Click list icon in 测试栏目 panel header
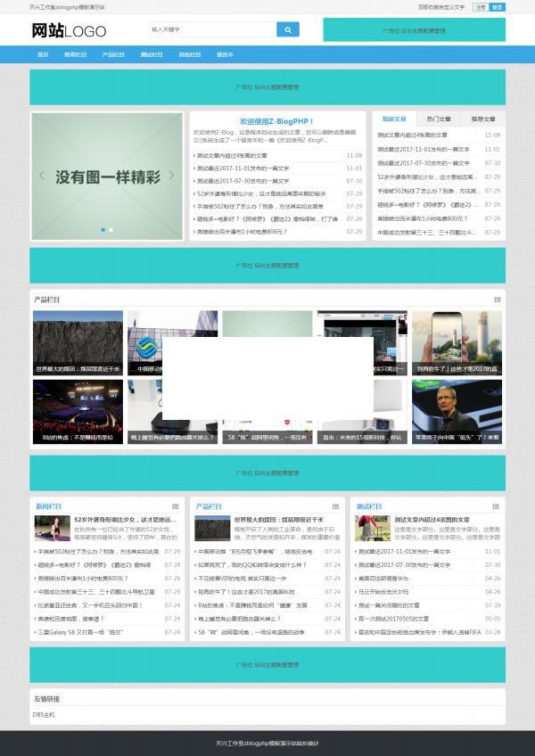 496,506
